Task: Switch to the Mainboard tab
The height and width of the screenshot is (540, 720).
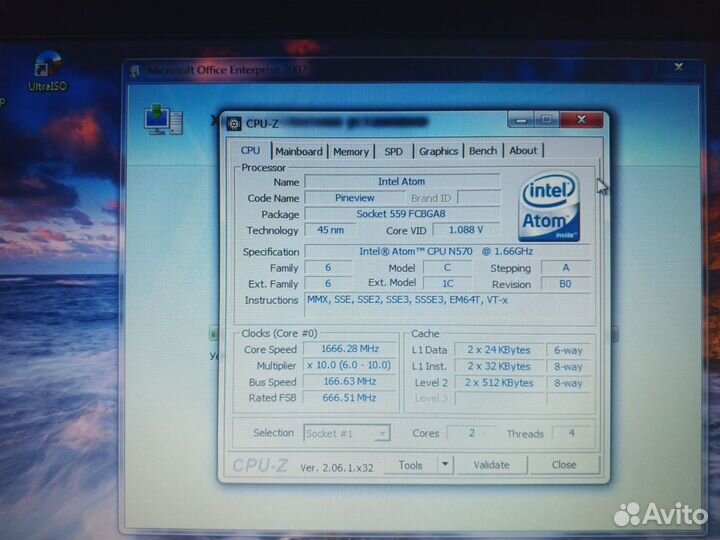Action: pos(299,151)
